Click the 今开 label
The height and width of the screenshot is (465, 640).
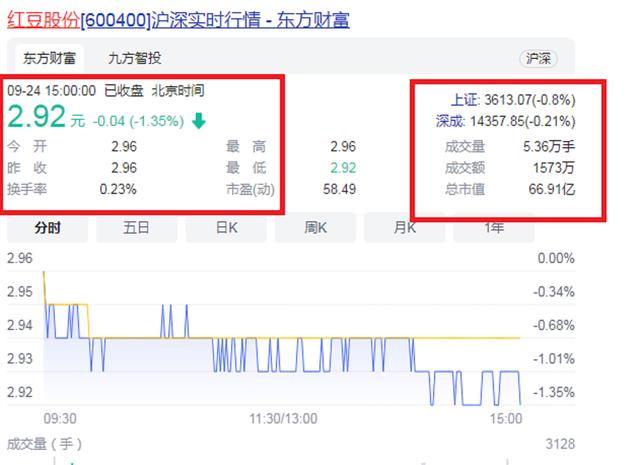27,146
